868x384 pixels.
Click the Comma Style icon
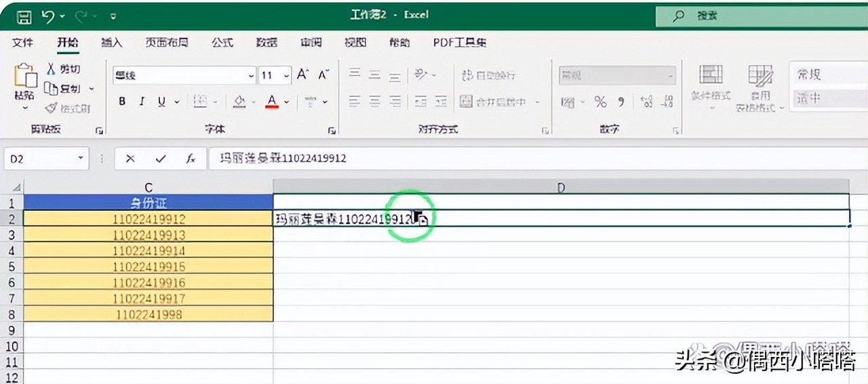coord(620,102)
